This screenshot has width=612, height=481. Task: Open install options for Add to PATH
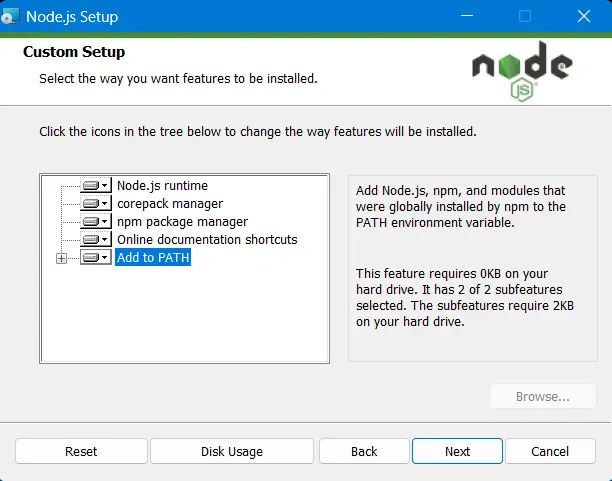point(96,257)
